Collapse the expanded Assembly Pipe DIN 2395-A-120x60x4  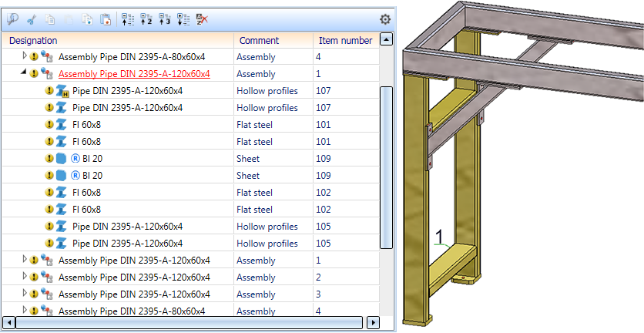coord(24,74)
